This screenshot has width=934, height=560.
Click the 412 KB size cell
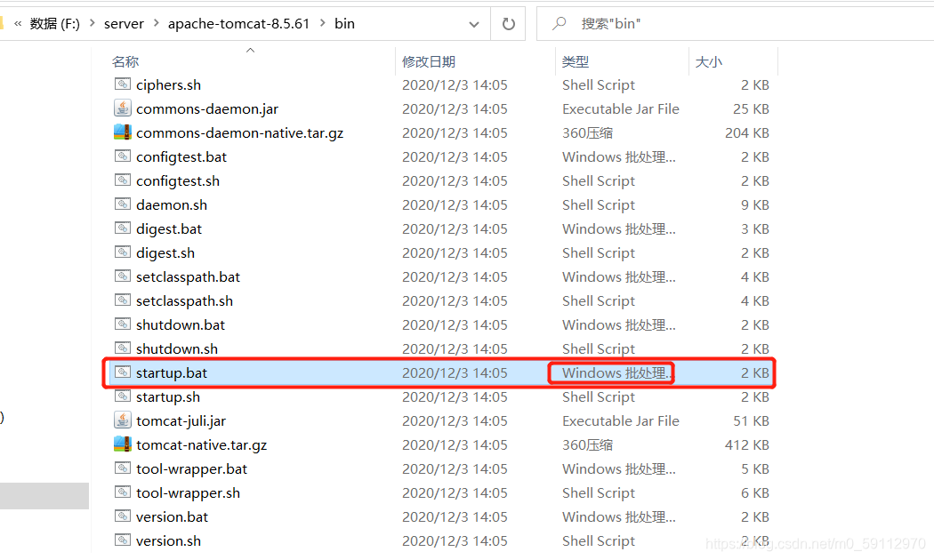point(747,445)
